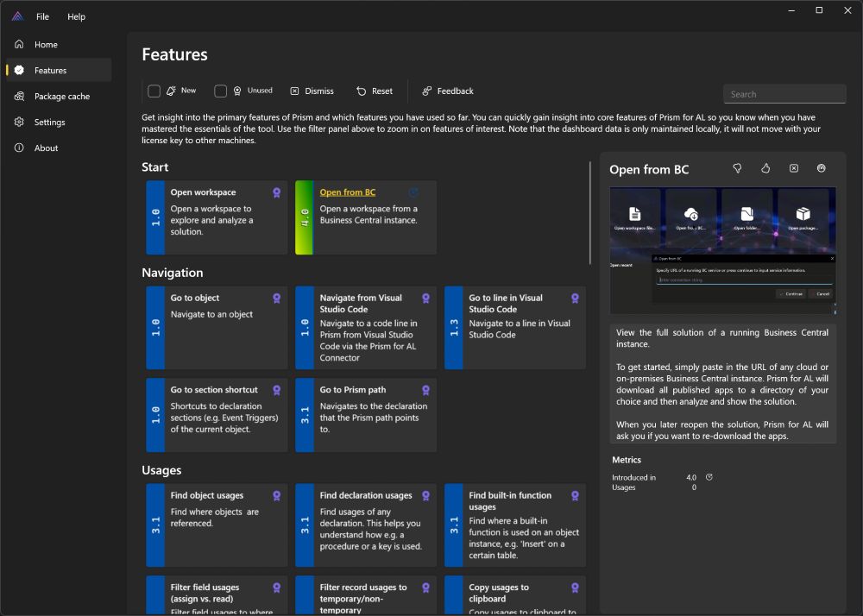Click the badge icon on Go to object card
Viewport: 863px width, 616px height.
click(x=277, y=299)
